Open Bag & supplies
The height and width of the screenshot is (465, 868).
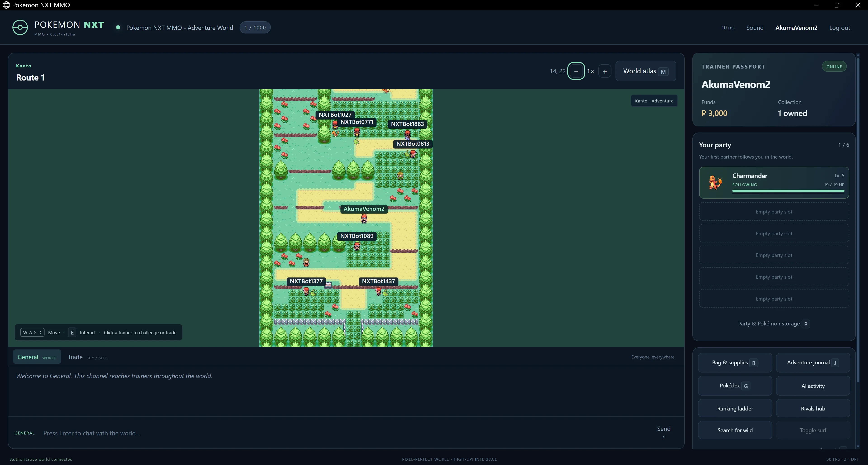(x=735, y=363)
